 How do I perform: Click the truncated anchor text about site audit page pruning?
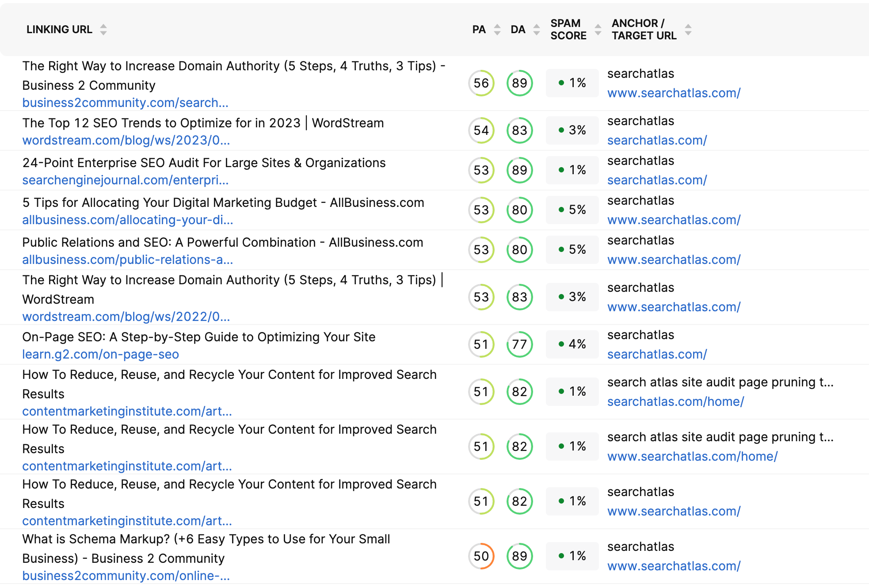[x=720, y=382]
